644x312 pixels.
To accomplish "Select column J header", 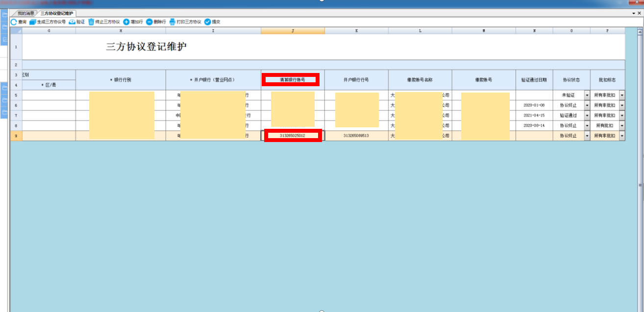I will (293, 30).
